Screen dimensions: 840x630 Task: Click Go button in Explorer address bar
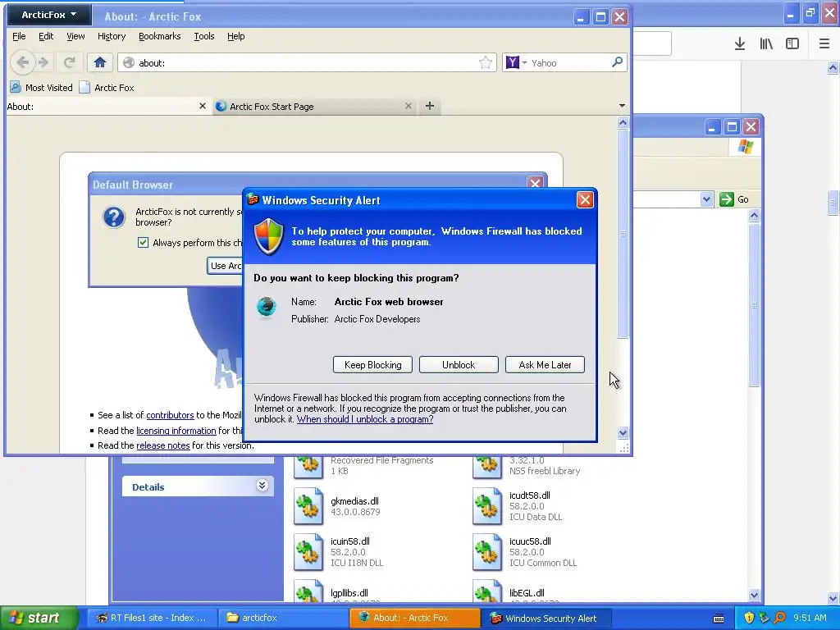[x=734, y=199]
